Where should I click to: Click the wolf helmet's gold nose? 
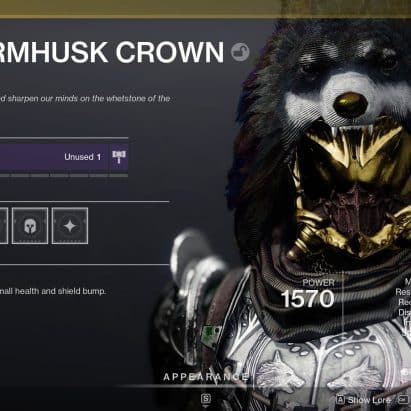click(351, 105)
